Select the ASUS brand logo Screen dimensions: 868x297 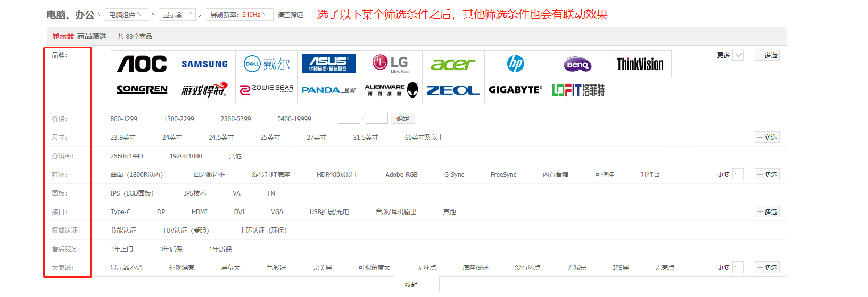tap(329, 64)
